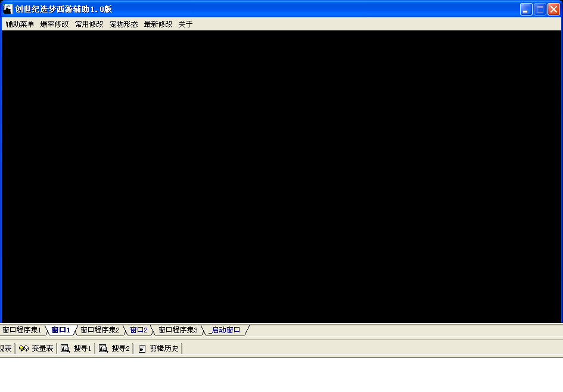Open the 常用修改 menu
Viewport: 563px width, 392px height.
point(89,24)
